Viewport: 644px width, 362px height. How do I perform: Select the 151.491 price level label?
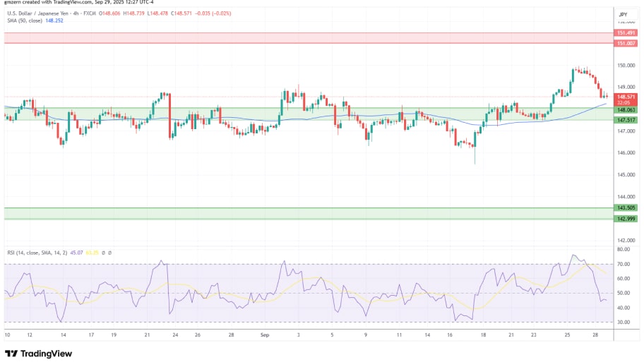click(x=626, y=32)
